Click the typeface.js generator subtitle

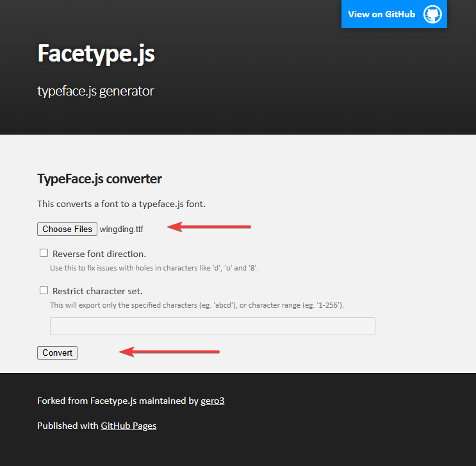tap(95, 91)
